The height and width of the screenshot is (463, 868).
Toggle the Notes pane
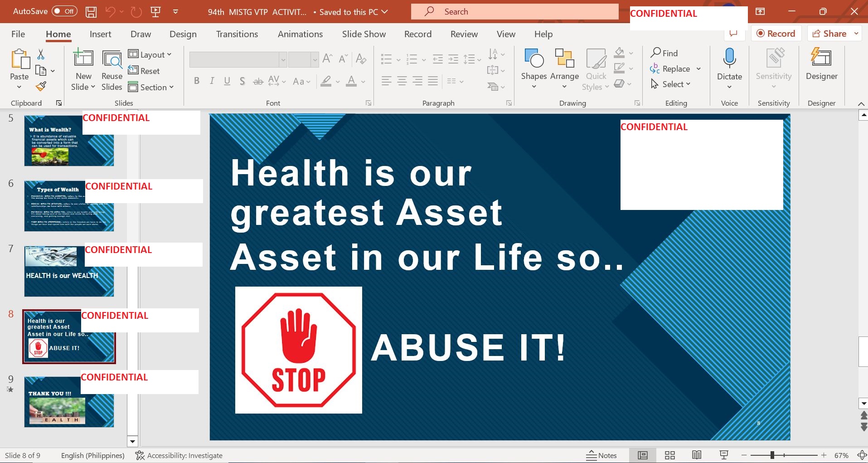click(x=601, y=455)
